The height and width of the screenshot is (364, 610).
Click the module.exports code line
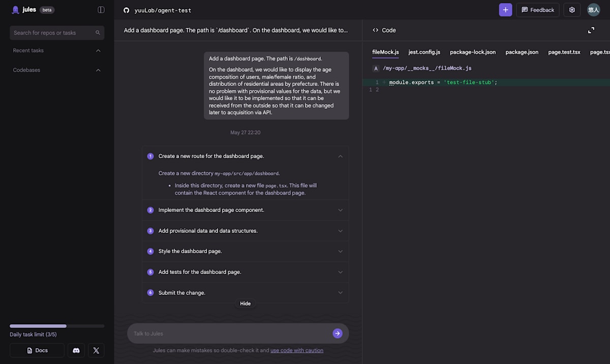point(443,82)
